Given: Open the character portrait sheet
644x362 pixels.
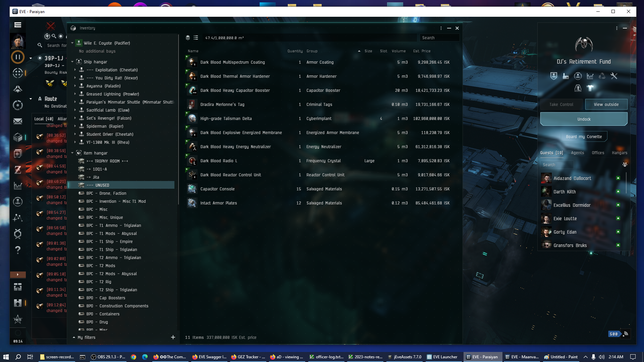Looking at the screenshot, I should [x=18, y=41].
